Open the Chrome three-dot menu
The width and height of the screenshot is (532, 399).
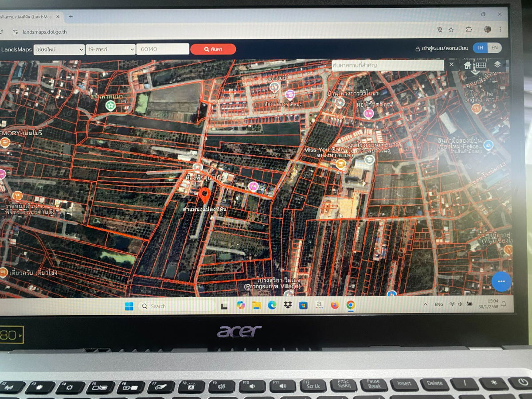(x=501, y=29)
